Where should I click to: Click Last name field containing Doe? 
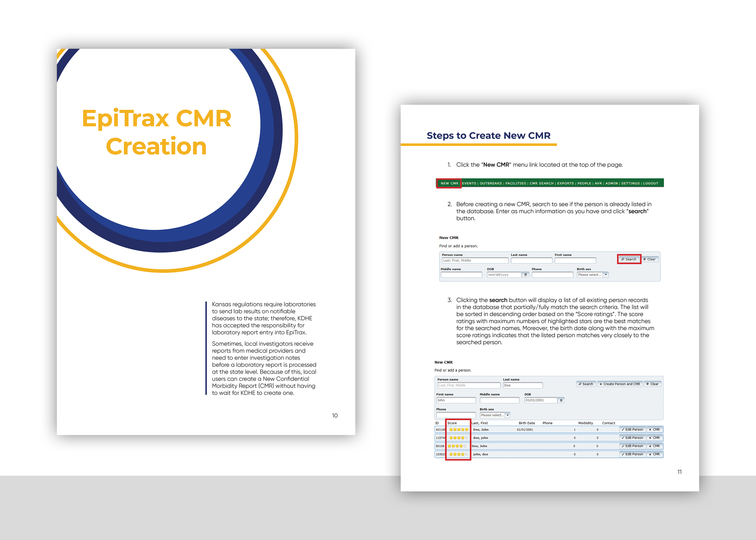pyautogui.click(x=523, y=385)
